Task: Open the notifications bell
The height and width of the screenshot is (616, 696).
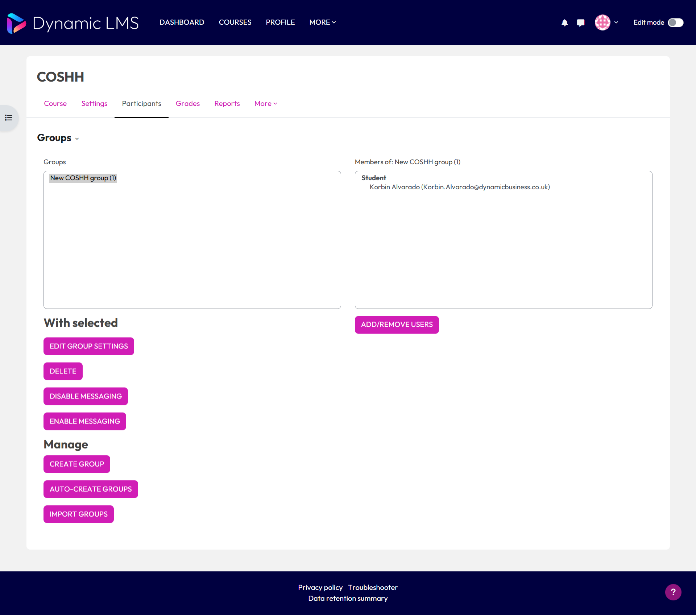Action: [x=564, y=23]
